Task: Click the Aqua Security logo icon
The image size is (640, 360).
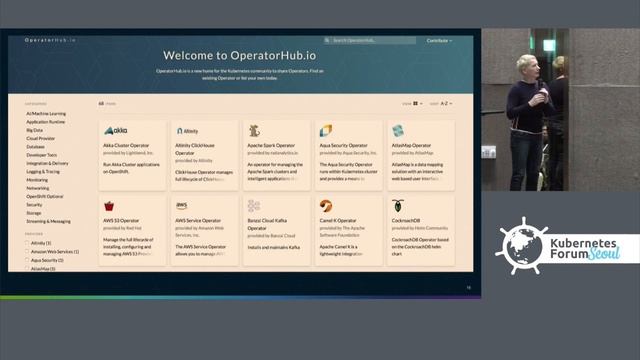Action: [x=326, y=131]
